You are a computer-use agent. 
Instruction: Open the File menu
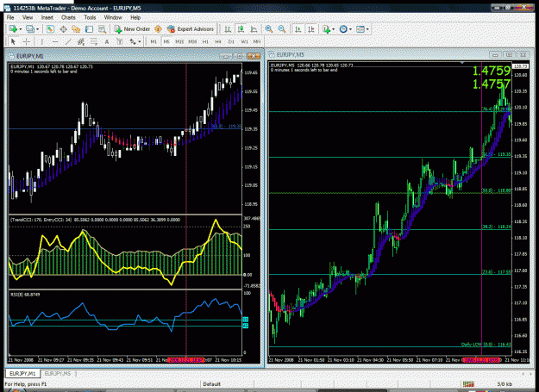[x=10, y=17]
